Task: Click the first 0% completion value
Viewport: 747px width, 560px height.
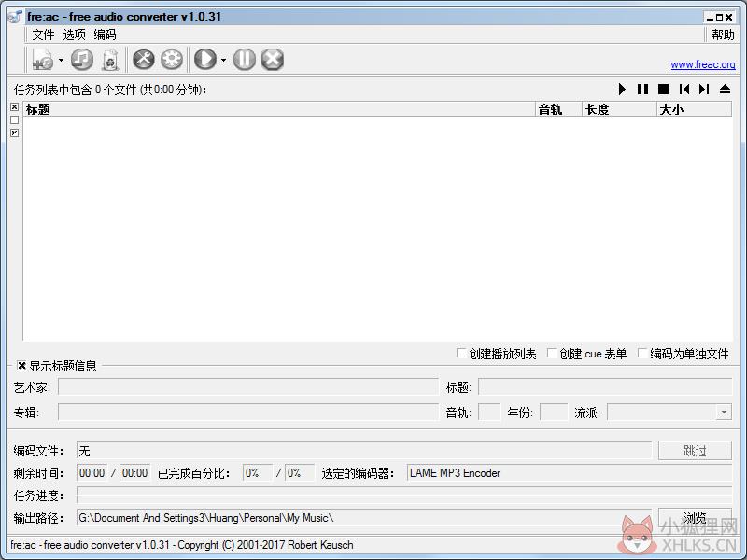Action: coord(258,473)
